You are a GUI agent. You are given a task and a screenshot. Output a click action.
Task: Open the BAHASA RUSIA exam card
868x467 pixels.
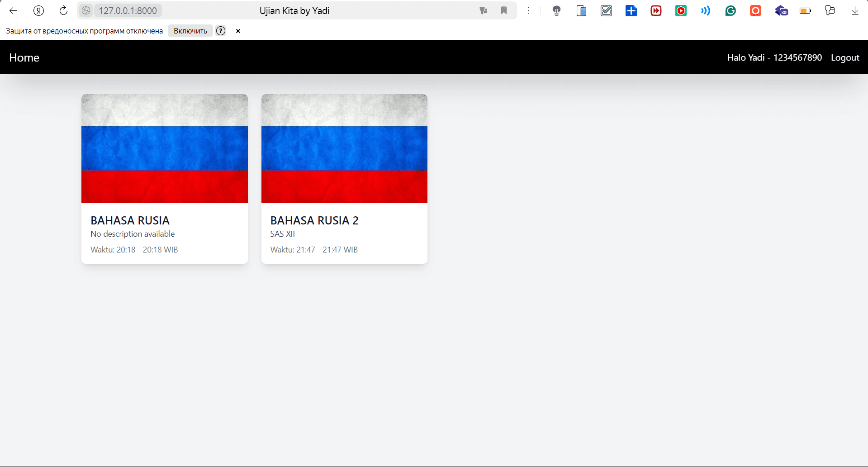click(164, 179)
